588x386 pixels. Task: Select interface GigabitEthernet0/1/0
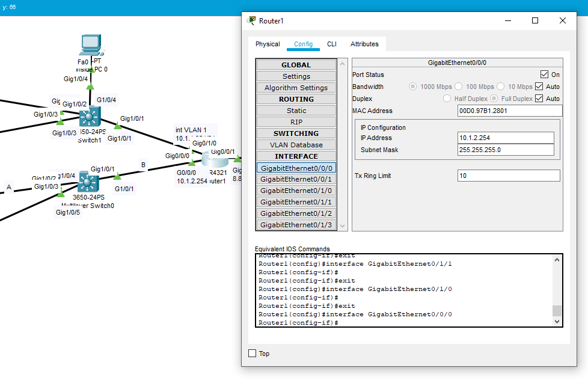click(x=296, y=191)
